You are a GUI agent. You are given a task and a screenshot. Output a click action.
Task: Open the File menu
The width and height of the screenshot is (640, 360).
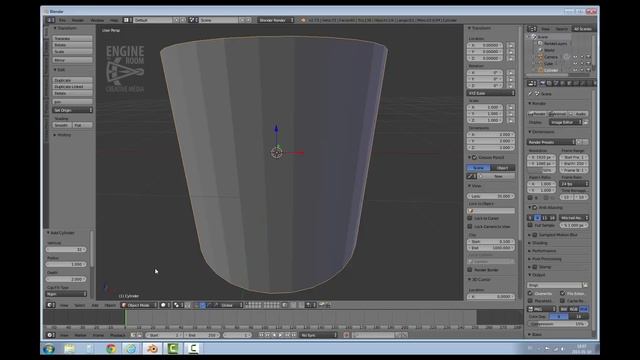62,20
